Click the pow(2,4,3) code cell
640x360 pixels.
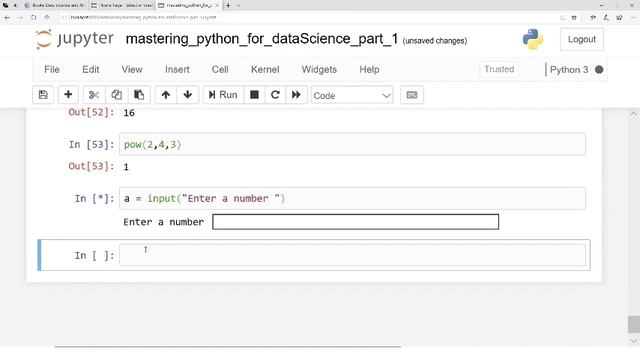pyautogui.click(x=352, y=144)
